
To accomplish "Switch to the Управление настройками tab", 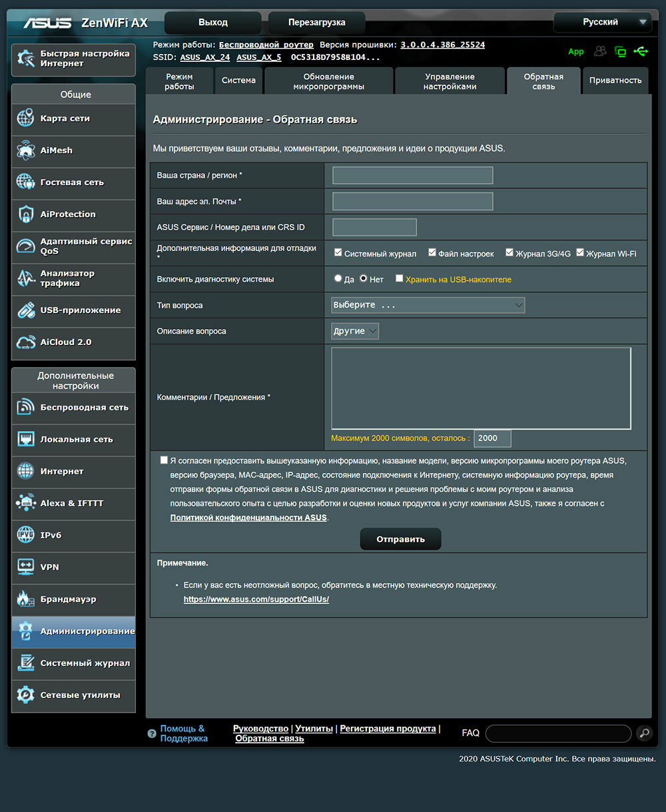I will [x=450, y=81].
